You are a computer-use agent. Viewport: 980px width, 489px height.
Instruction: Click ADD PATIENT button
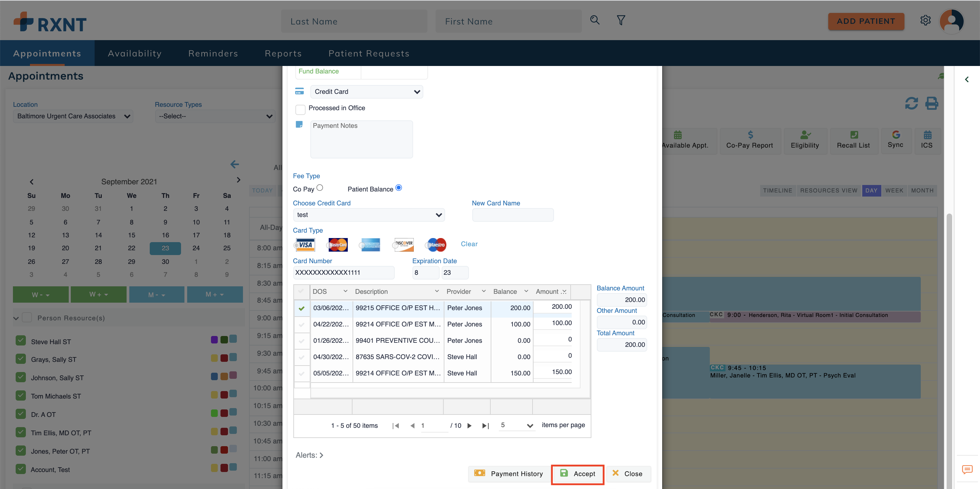point(866,21)
